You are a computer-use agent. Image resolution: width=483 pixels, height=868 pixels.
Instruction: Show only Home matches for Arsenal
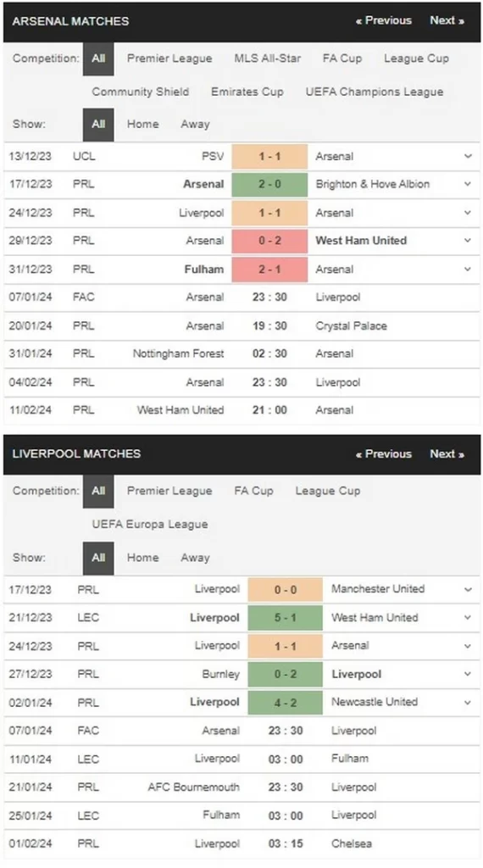(x=142, y=125)
